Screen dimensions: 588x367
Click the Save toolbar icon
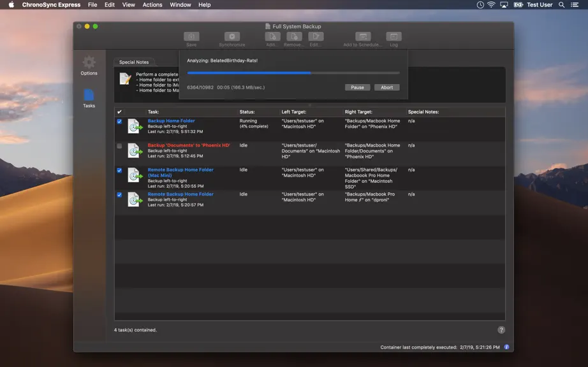191,37
